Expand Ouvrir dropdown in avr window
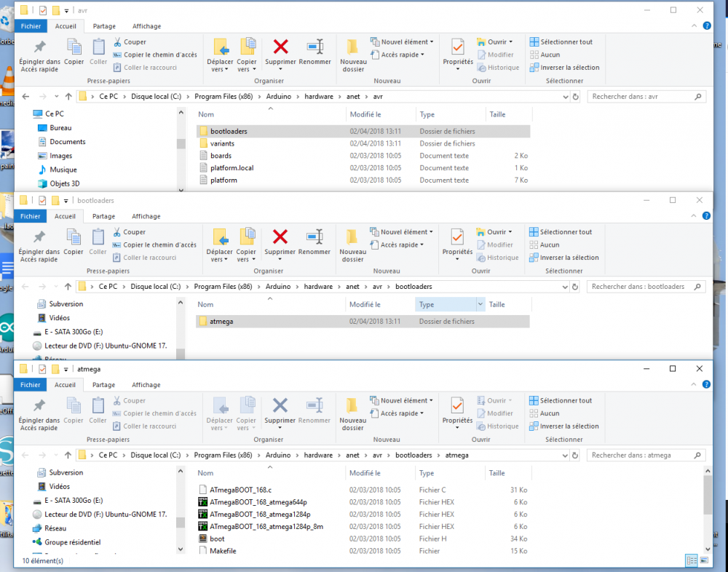 tap(511, 41)
